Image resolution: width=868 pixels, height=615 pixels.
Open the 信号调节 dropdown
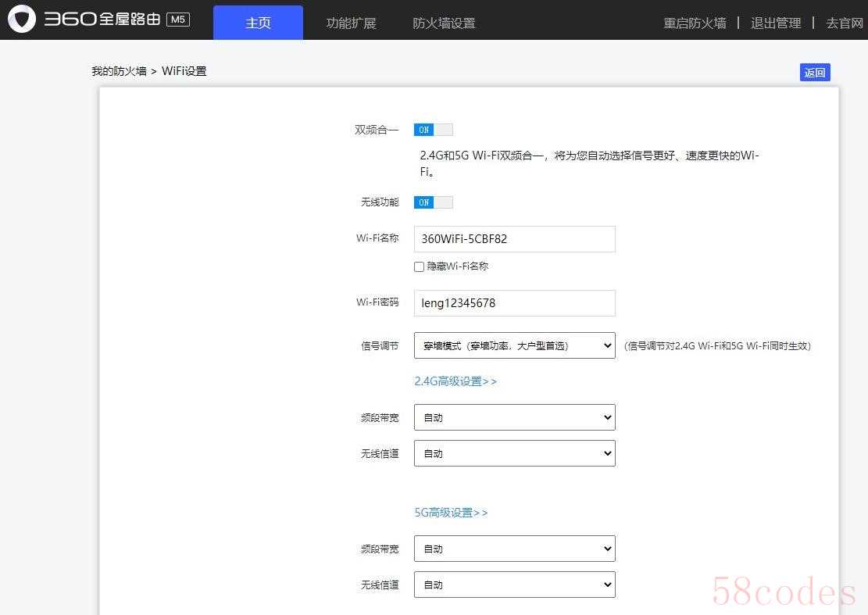[514, 345]
